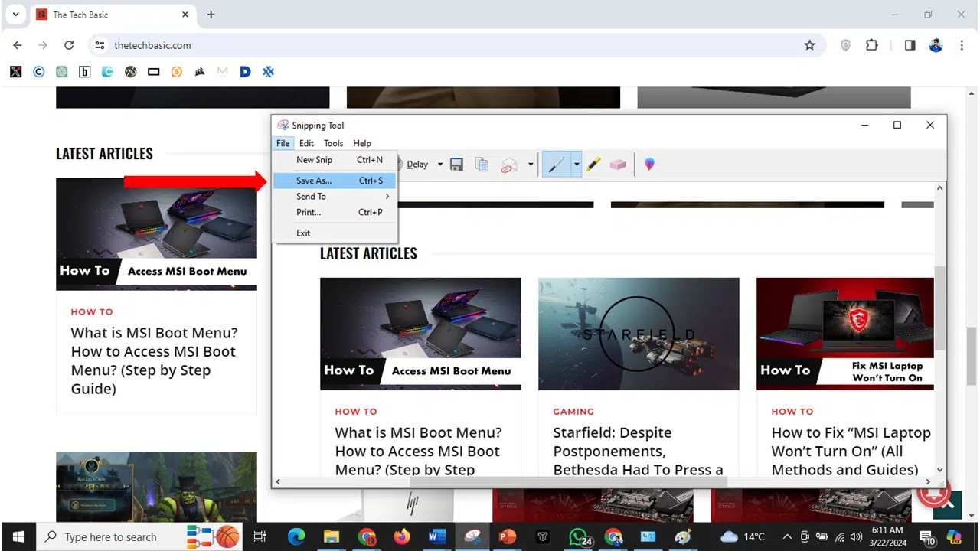Open the blue D bookmark

(245, 72)
